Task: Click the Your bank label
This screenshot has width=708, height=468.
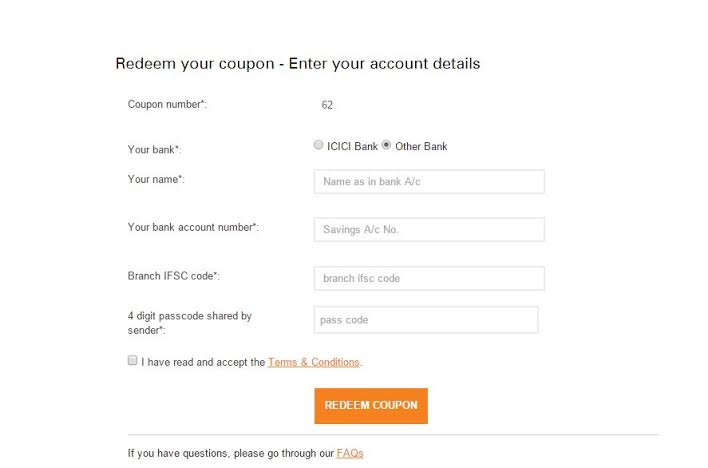Action: point(154,150)
